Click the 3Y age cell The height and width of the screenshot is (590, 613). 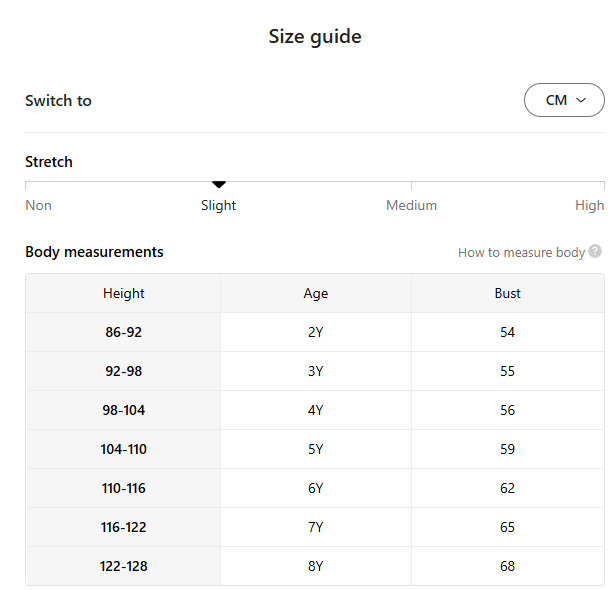[x=315, y=371]
